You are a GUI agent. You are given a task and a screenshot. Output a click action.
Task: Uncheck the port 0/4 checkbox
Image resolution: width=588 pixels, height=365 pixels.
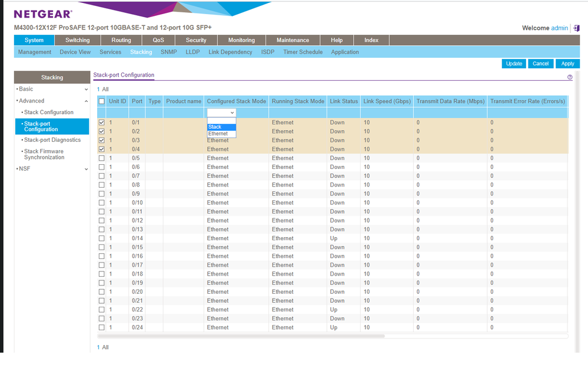pyautogui.click(x=102, y=149)
